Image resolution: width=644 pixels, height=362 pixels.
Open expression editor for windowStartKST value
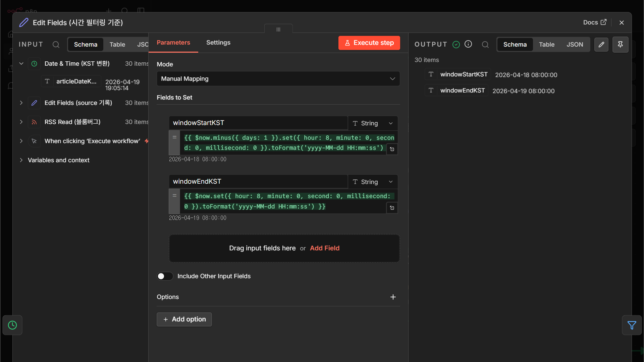point(392,149)
